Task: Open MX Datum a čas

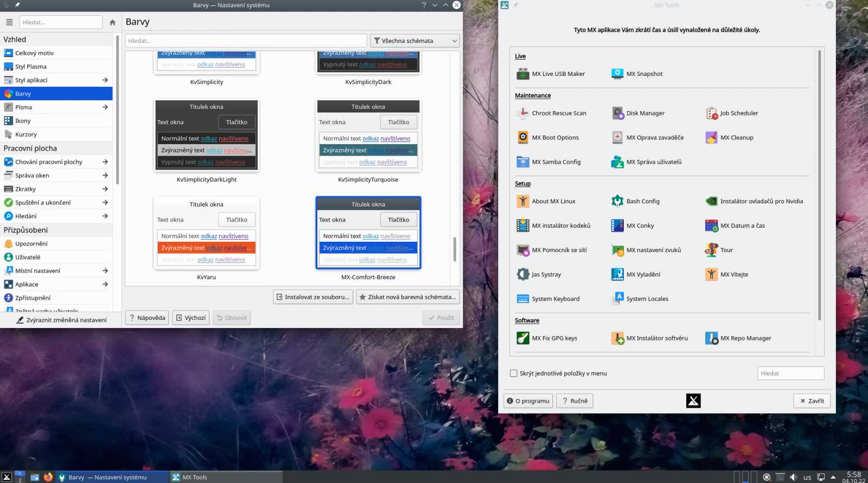Action: tap(735, 226)
